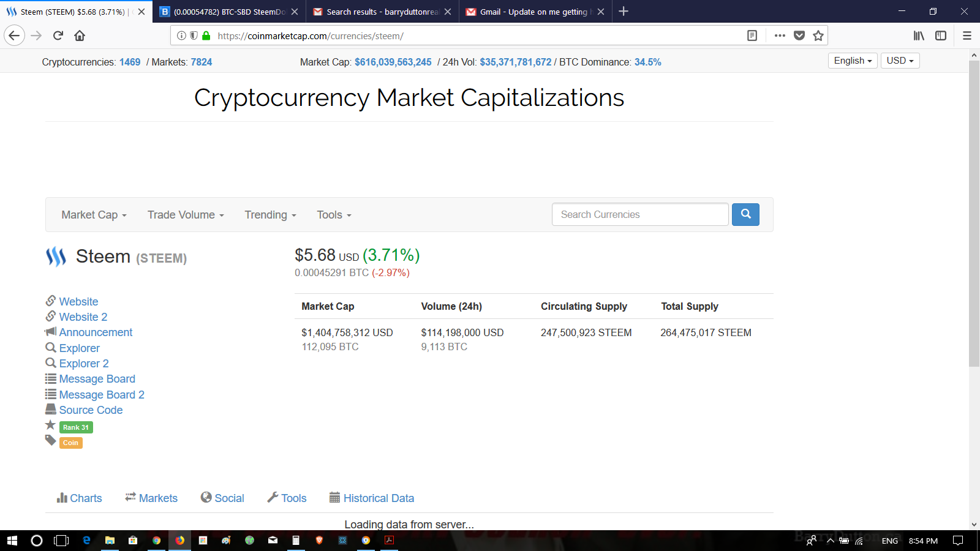Switch to the Social tab

coord(222,498)
